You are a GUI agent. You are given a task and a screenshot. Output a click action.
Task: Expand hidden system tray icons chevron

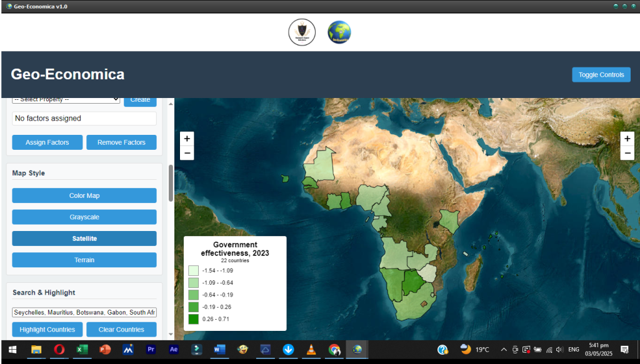(x=504, y=350)
